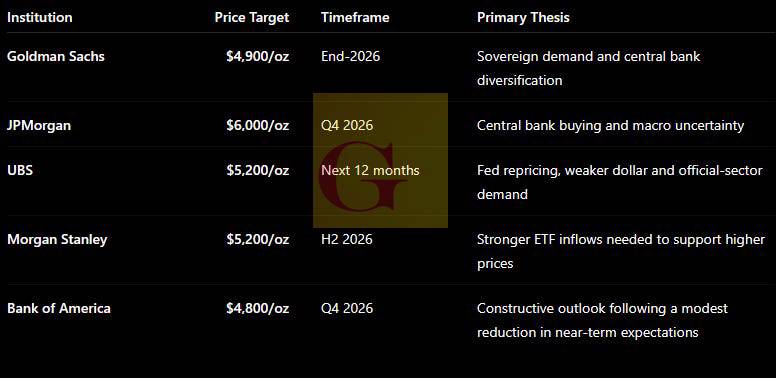The height and width of the screenshot is (378, 776).
Task: Select the $6,000/oz price target
Action: coord(258,126)
